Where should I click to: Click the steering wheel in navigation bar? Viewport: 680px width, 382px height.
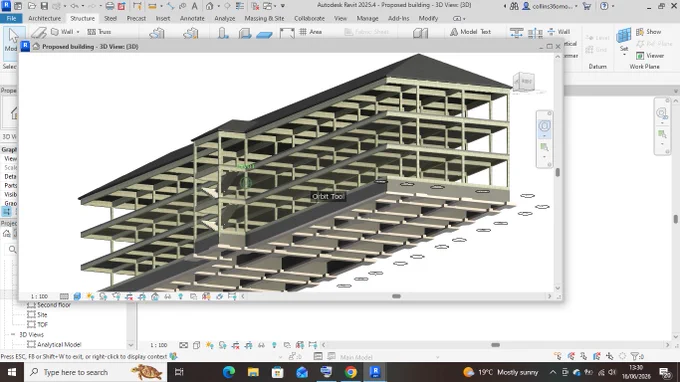point(544,126)
